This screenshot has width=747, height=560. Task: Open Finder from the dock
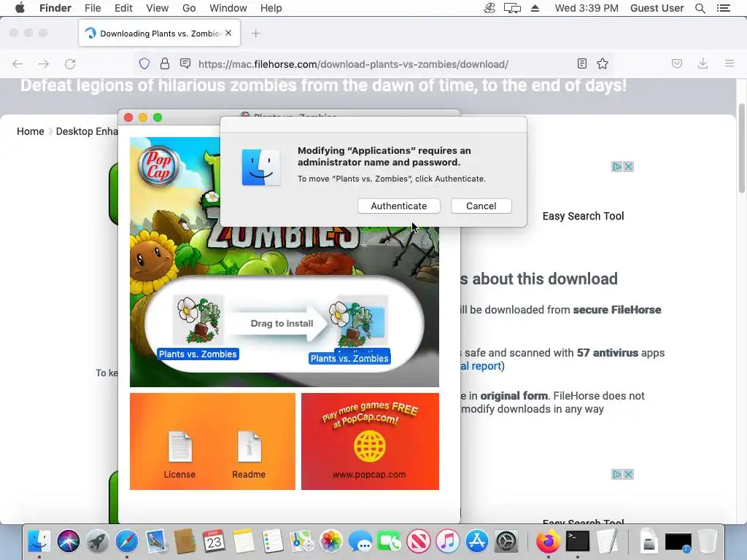[39, 542]
